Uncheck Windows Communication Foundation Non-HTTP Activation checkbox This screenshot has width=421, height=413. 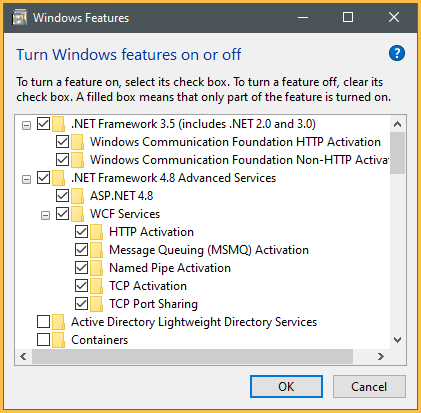pos(62,160)
